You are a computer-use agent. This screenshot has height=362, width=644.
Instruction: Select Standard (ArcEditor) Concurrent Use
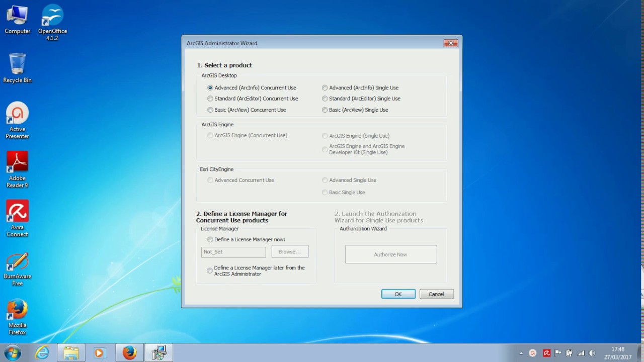(x=253, y=99)
